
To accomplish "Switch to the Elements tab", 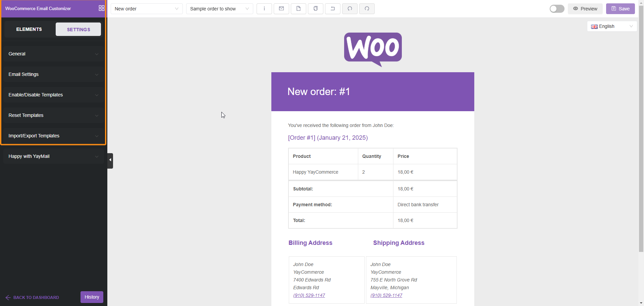I will [29, 29].
